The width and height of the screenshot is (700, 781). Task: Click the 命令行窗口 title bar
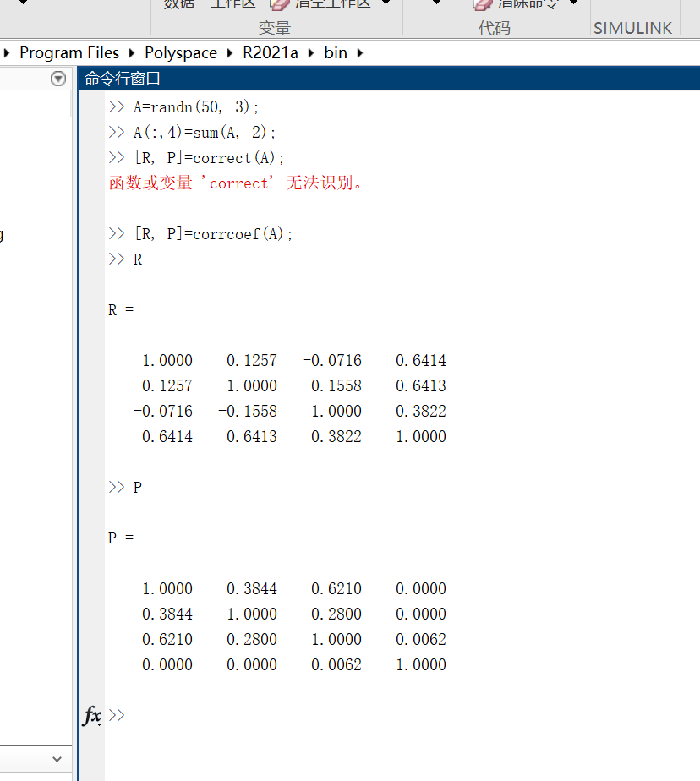point(389,79)
